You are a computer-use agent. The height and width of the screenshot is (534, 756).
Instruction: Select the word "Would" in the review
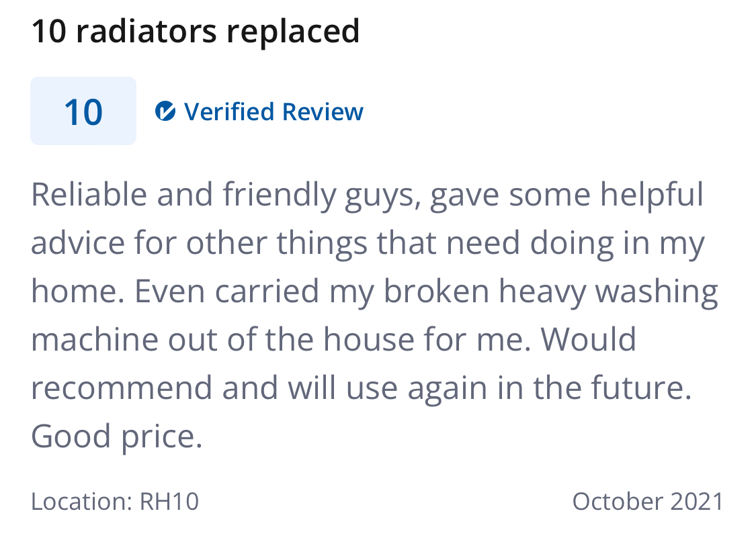click(588, 339)
